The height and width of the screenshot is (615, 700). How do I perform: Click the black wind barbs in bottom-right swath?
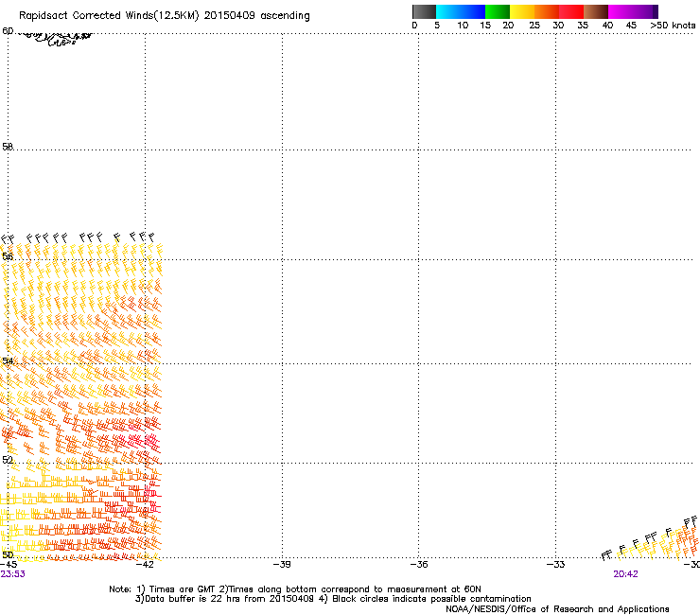(x=650, y=538)
